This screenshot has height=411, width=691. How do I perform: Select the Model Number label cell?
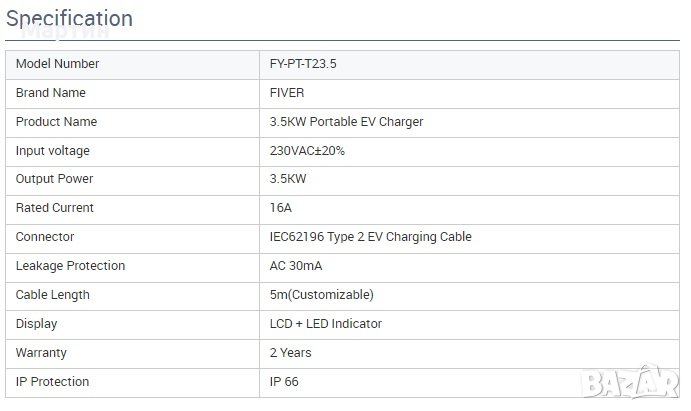click(58, 64)
